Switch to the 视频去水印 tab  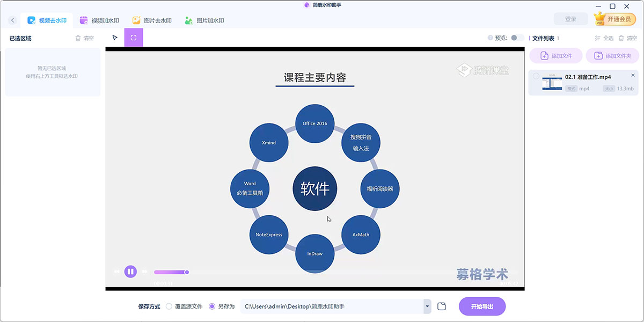tap(47, 20)
